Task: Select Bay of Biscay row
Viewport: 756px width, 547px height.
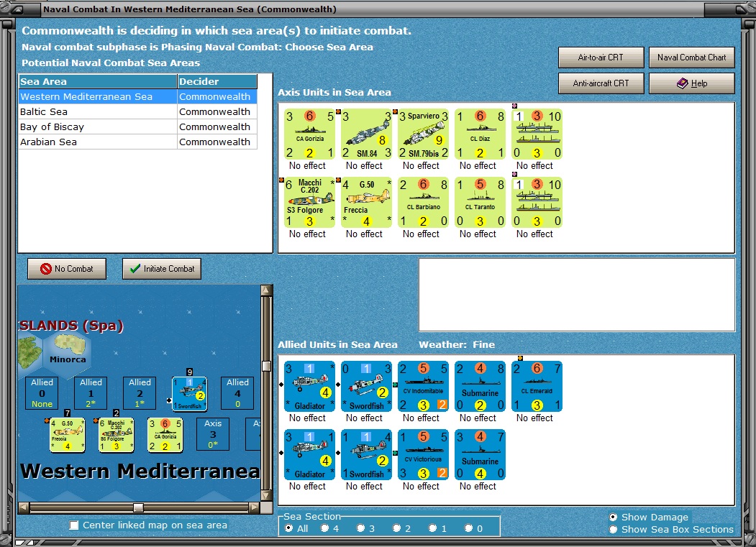Action: click(x=138, y=127)
